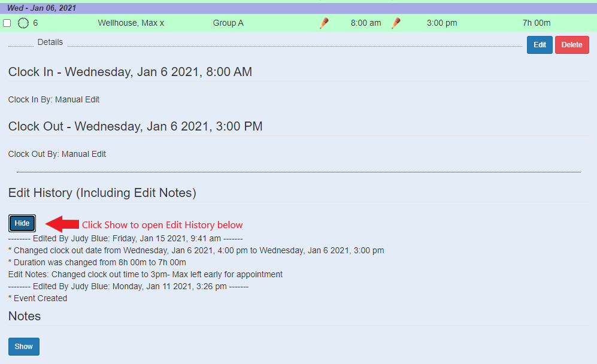Edit the clock-out time via the pencil icon
597x364 pixels.
coord(396,23)
